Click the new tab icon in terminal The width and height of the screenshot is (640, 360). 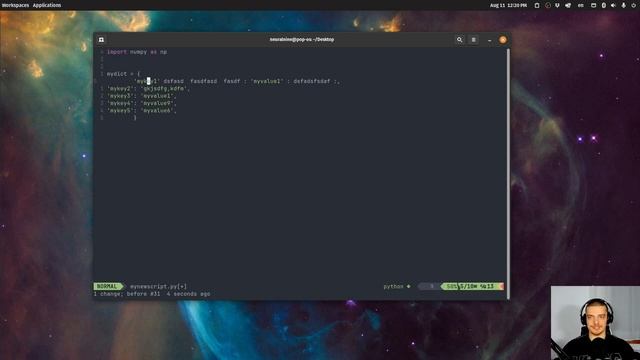[101, 40]
